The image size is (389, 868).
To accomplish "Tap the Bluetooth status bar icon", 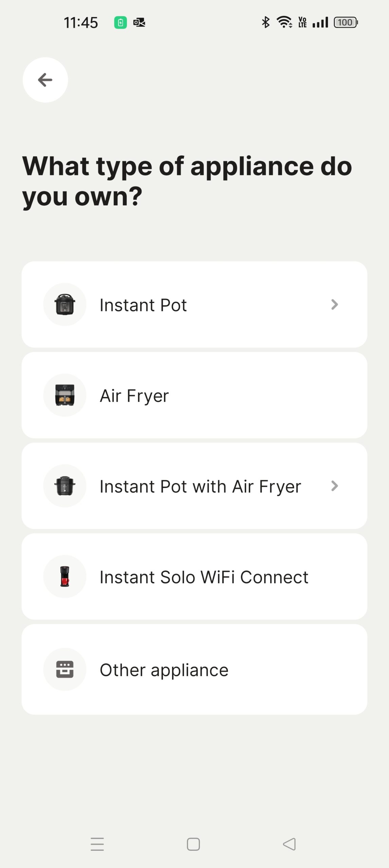I will tap(266, 22).
